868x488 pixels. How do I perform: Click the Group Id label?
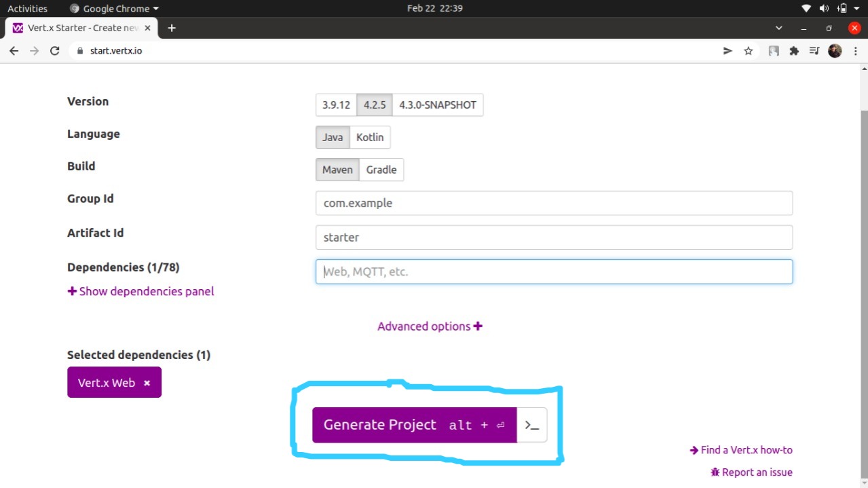click(x=90, y=199)
